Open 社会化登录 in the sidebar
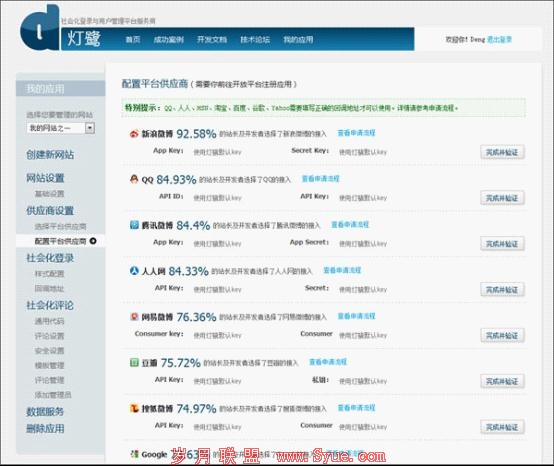Image resolution: width=554 pixels, height=466 pixels. [50, 258]
